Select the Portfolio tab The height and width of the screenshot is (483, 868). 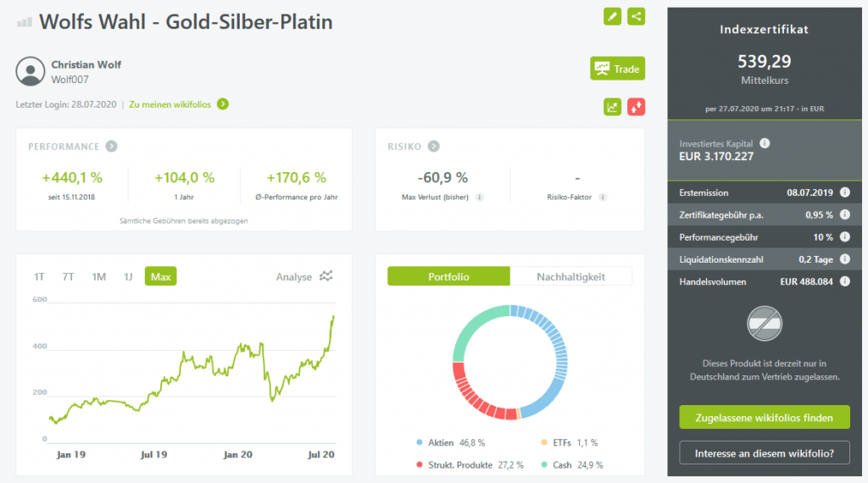(448, 276)
